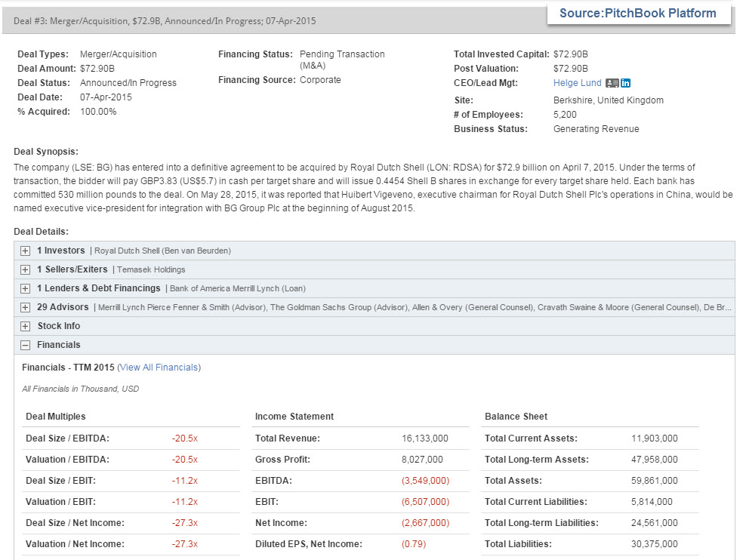Click Royal Dutch Shell (Ben van Beurden) text
740x560 pixels.
(x=163, y=251)
